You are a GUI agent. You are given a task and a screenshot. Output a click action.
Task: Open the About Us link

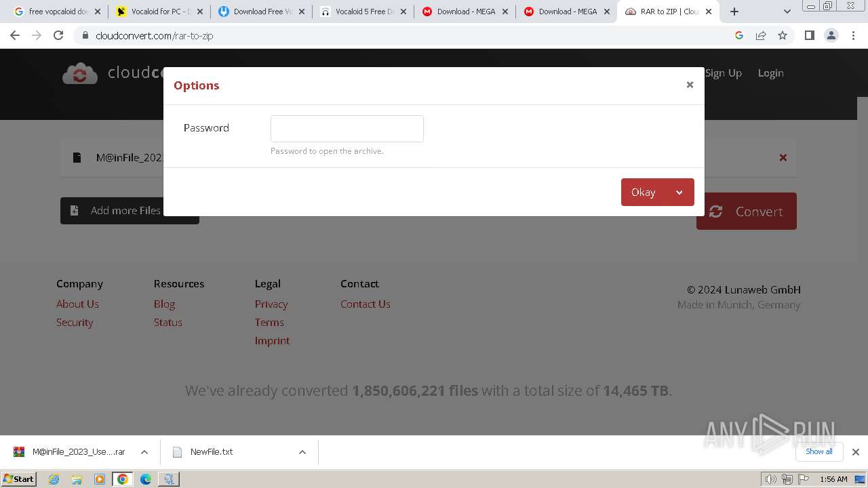[x=77, y=304]
